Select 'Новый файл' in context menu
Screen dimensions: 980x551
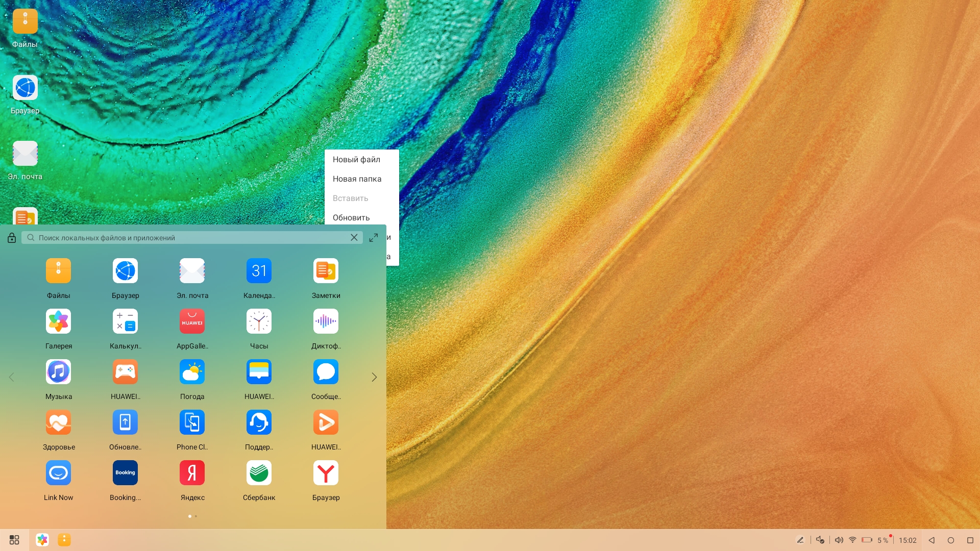click(x=356, y=160)
